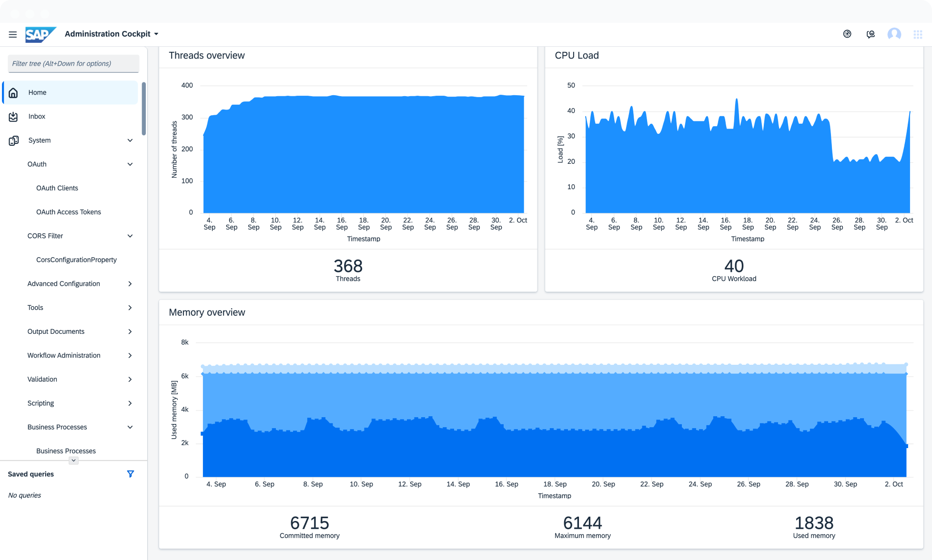This screenshot has height=560, width=932.
Task: Open the product switcher grid icon
Action: click(918, 34)
